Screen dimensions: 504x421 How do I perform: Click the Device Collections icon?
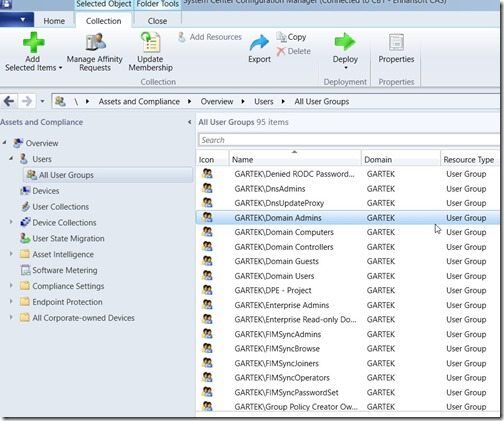pos(25,222)
